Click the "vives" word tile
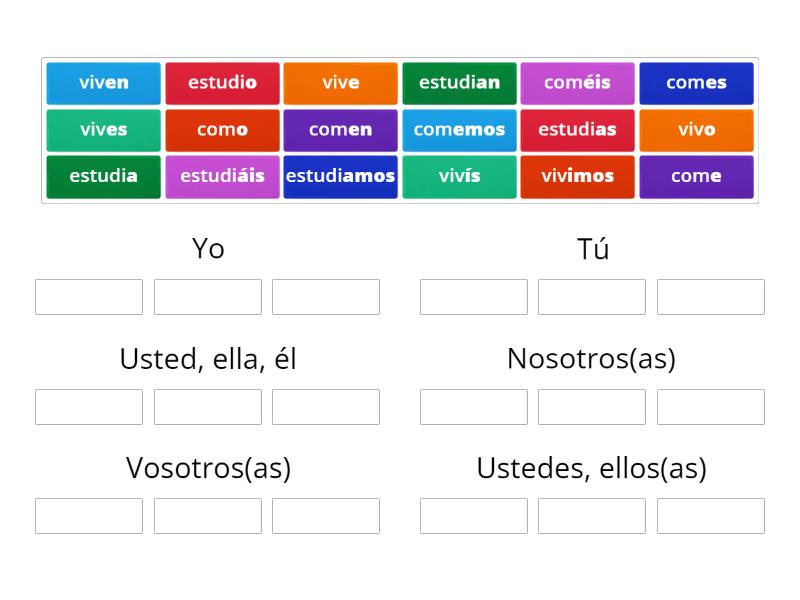 coord(103,130)
